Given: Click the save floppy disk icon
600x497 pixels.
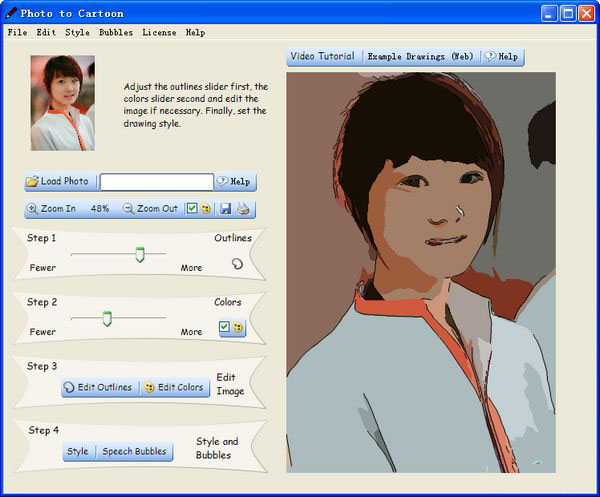Looking at the screenshot, I should coord(226,209).
